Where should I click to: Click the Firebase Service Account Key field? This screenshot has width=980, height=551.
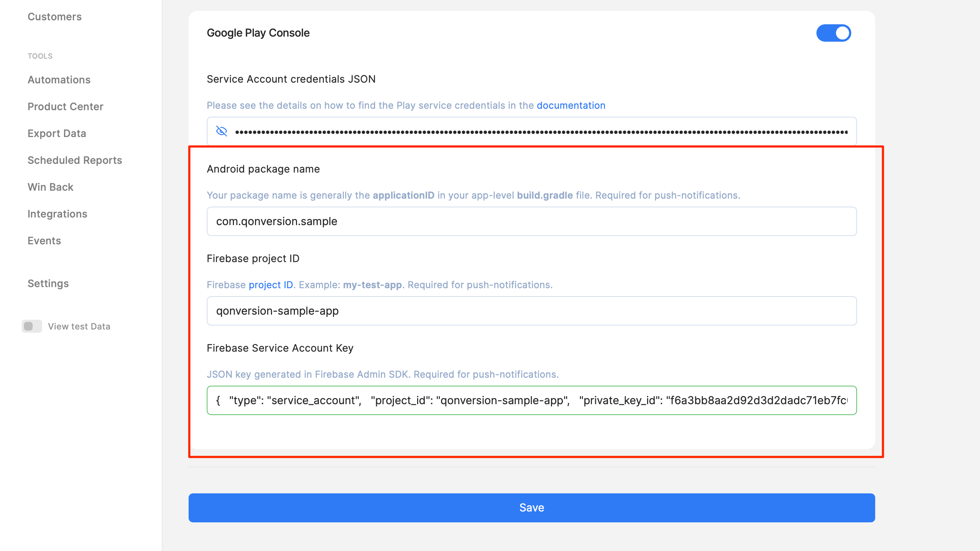[531, 401]
